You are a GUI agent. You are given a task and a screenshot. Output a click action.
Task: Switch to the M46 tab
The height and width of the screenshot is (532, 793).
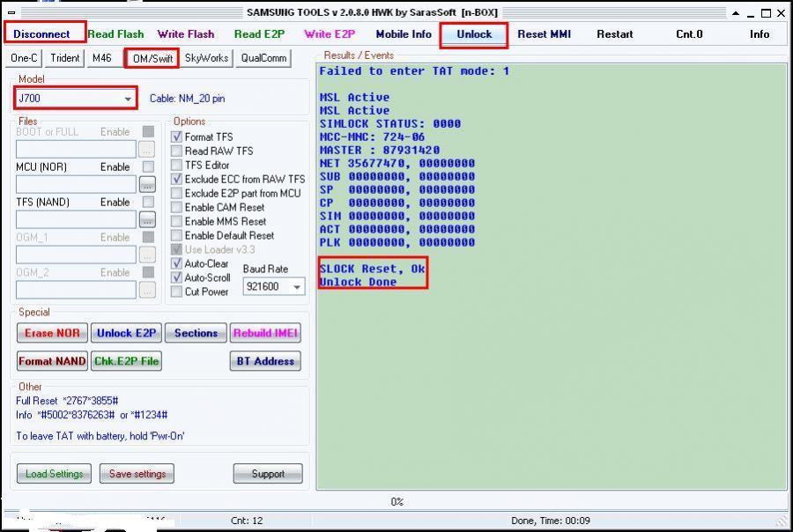tap(101, 57)
